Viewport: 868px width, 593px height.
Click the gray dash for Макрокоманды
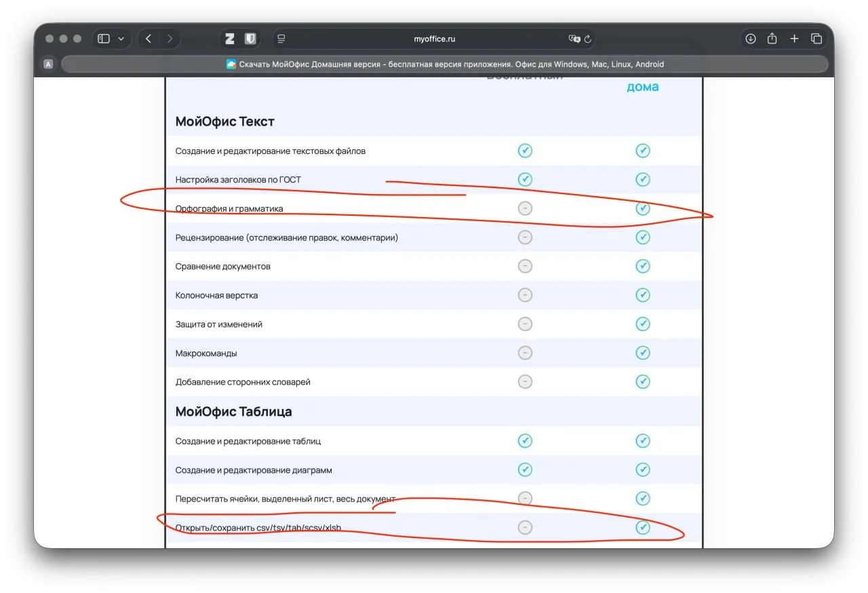[525, 353]
